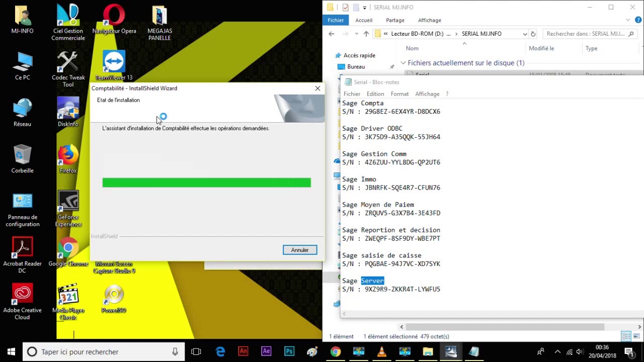Launch Codec Tweak Tool shortcut
The image size is (644, 362).
click(x=68, y=69)
